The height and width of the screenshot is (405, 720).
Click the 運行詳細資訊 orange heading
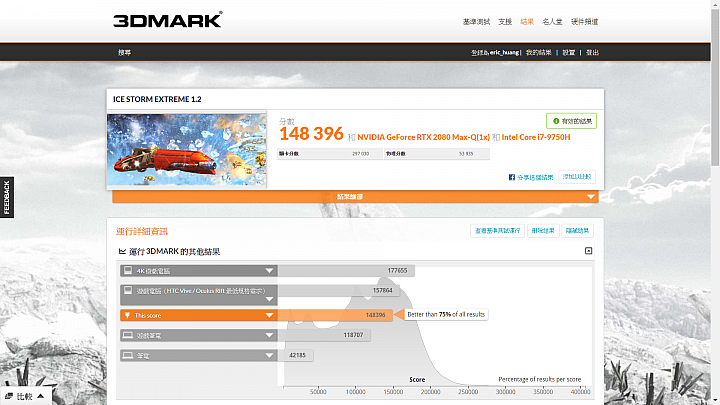[x=142, y=231]
